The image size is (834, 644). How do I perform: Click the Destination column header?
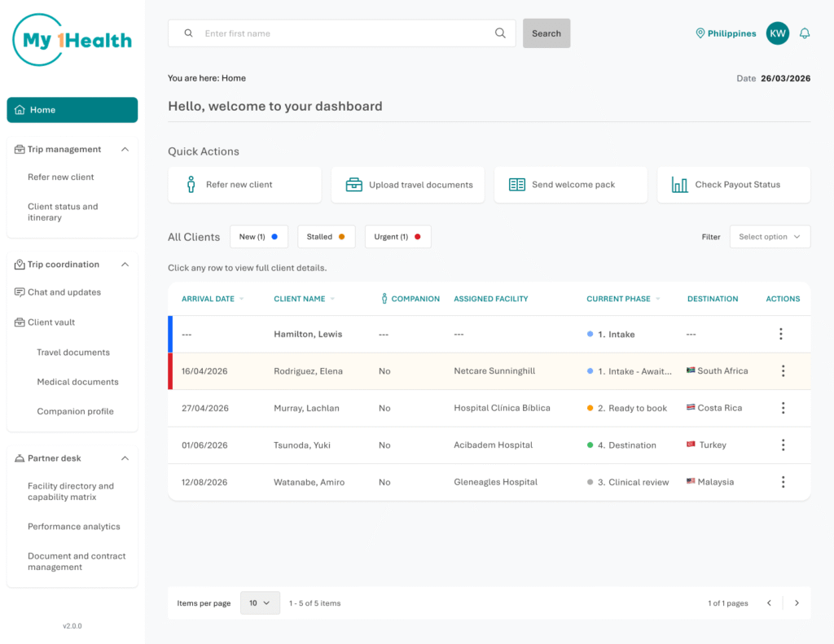click(x=713, y=299)
